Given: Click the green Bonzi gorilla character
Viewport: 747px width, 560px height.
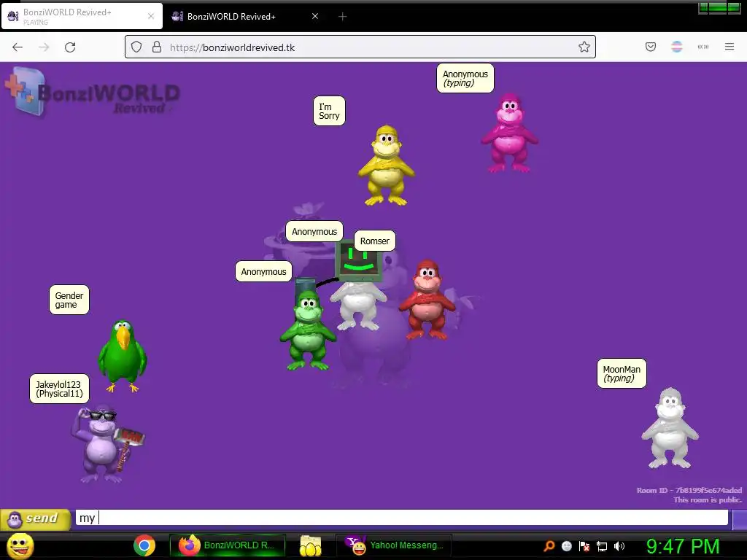Looking at the screenshot, I should click(x=308, y=329).
